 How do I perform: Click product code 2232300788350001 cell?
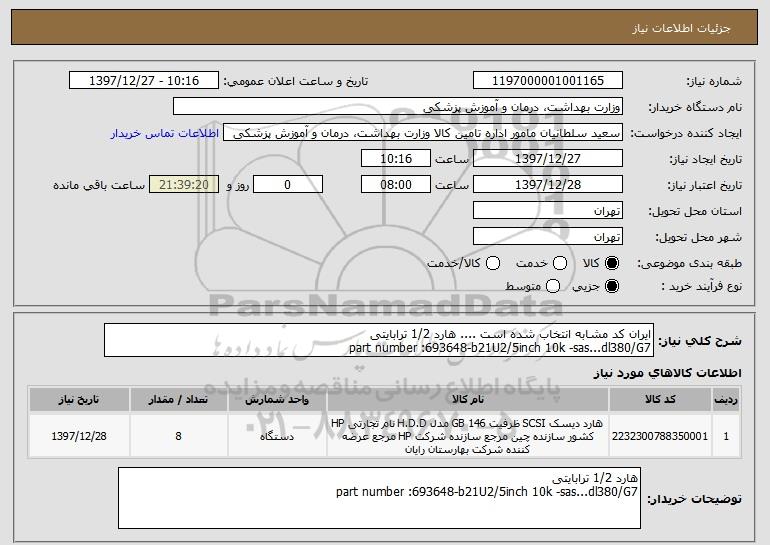660,436
